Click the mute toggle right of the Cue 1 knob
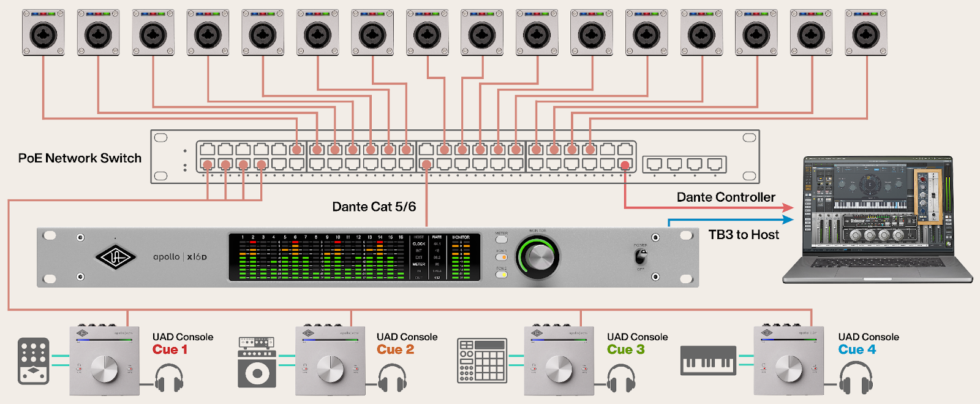 tap(130, 368)
